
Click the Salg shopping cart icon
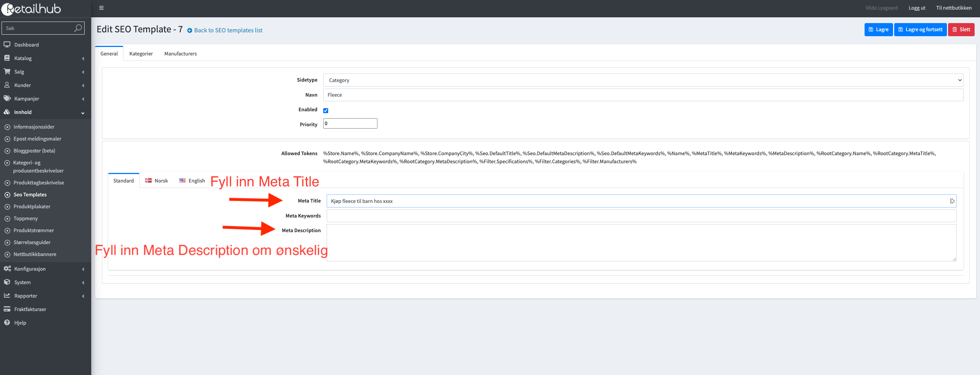(7, 72)
